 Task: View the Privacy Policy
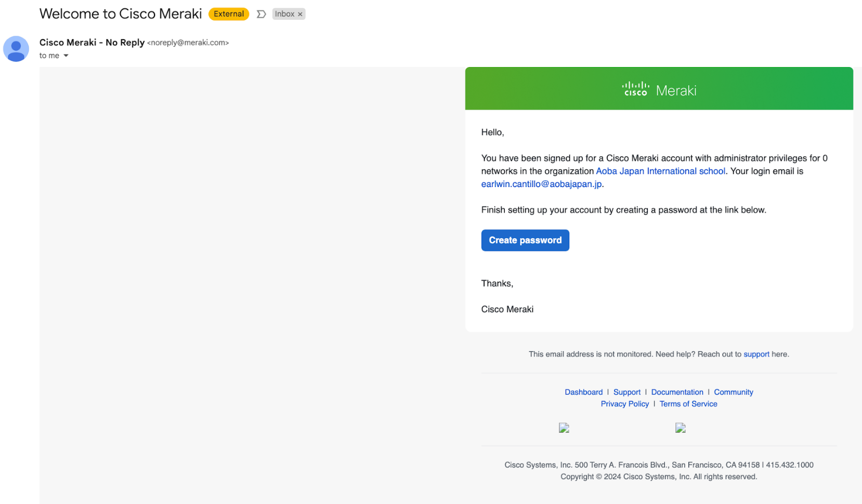[624, 404]
